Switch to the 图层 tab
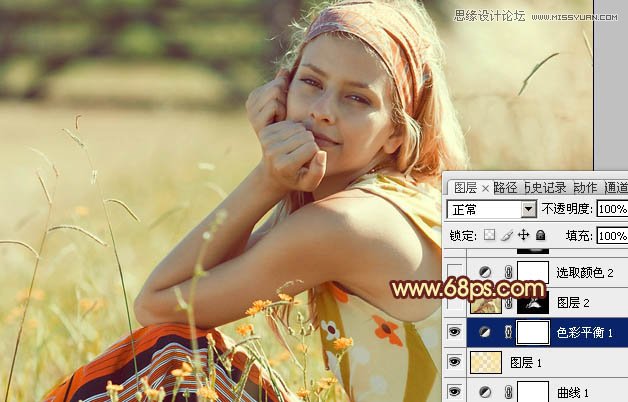Screen dimensions: 628x402 click(x=465, y=188)
